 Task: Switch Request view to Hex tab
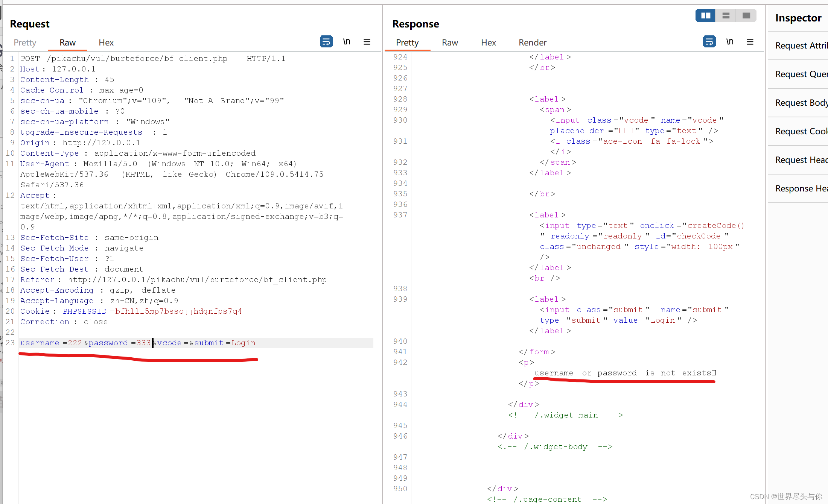point(106,43)
